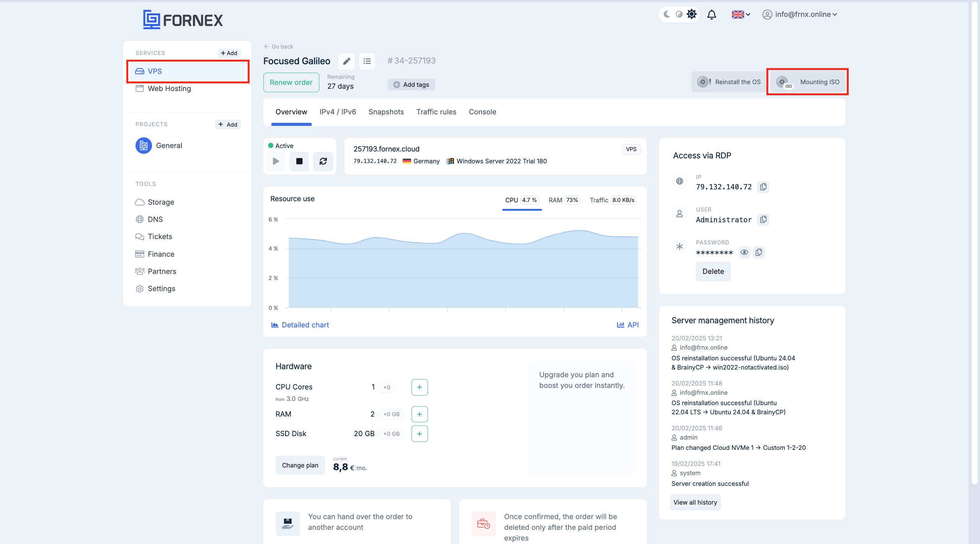
Task: Switch to Traffic rules tab
Action: 436,112
